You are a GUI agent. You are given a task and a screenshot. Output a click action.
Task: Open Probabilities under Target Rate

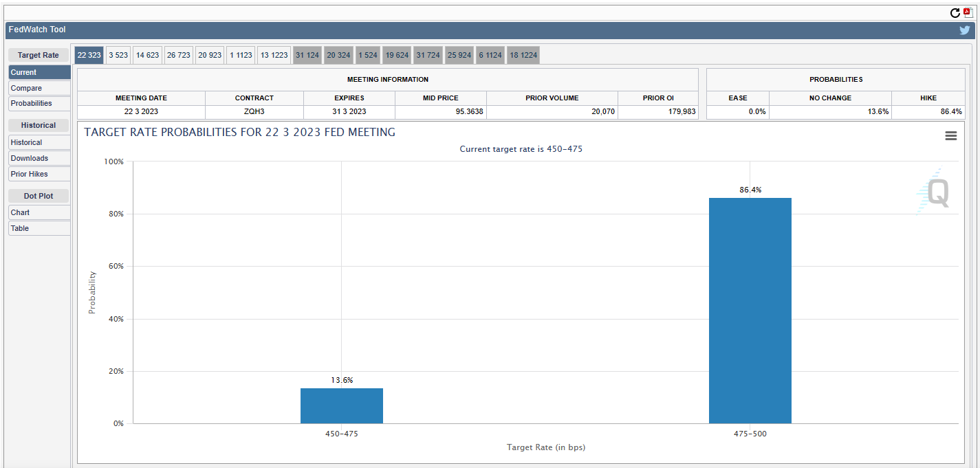[x=39, y=103]
